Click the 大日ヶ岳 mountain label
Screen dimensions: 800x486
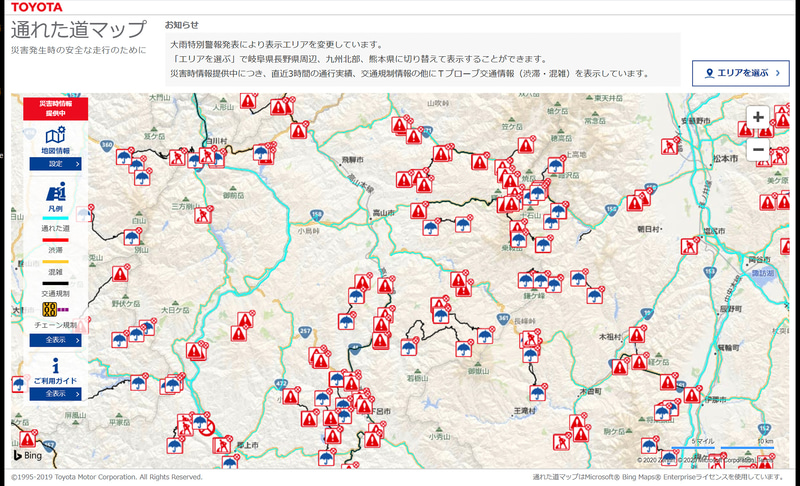coord(175,310)
